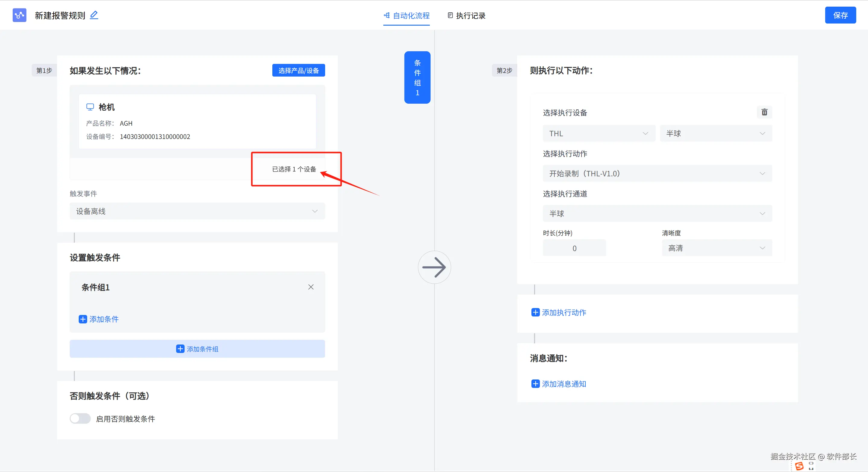
Task: Open the 设备离线 trigger event dropdown
Action: point(197,211)
